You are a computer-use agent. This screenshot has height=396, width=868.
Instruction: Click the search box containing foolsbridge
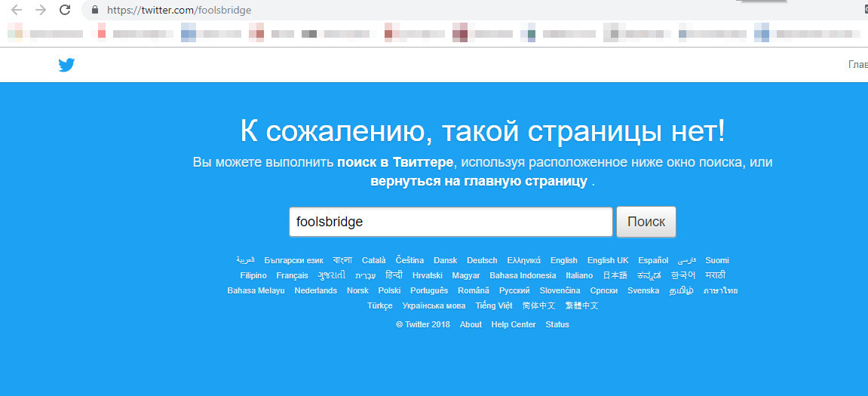[x=451, y=222]
